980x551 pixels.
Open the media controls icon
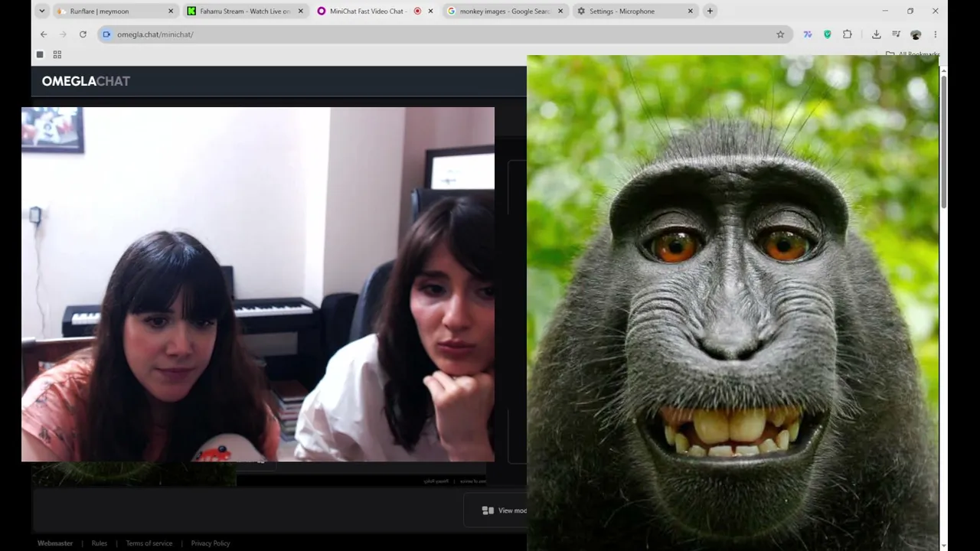click(896, 34)
